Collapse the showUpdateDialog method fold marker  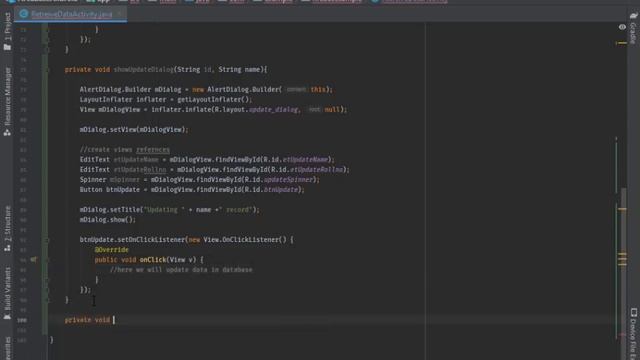coord(47,70)
